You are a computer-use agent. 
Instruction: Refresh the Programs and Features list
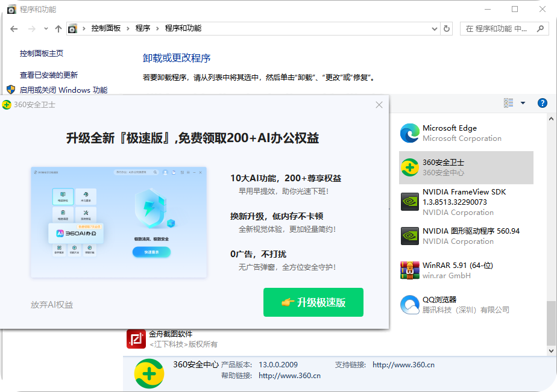pos(447,29)
